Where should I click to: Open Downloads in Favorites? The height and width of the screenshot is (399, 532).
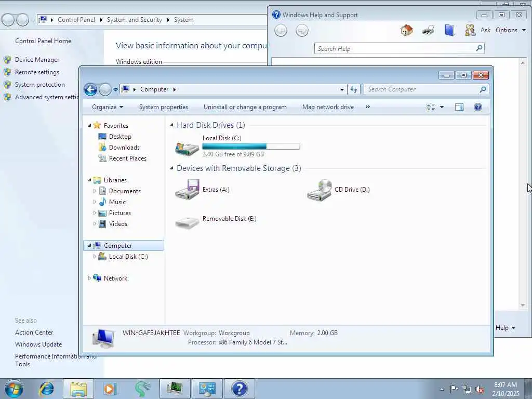tap(124, 147)
